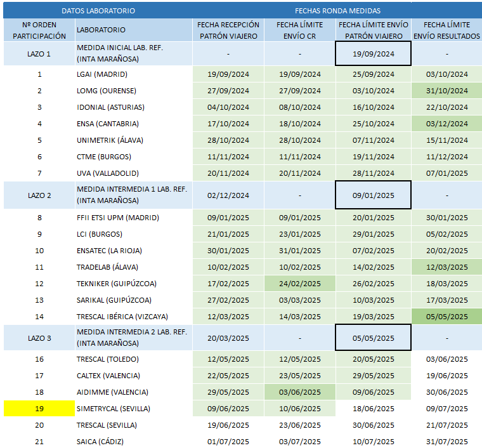Click the 10/03/2025 send deadline for SARIKAL

point(373,300)
